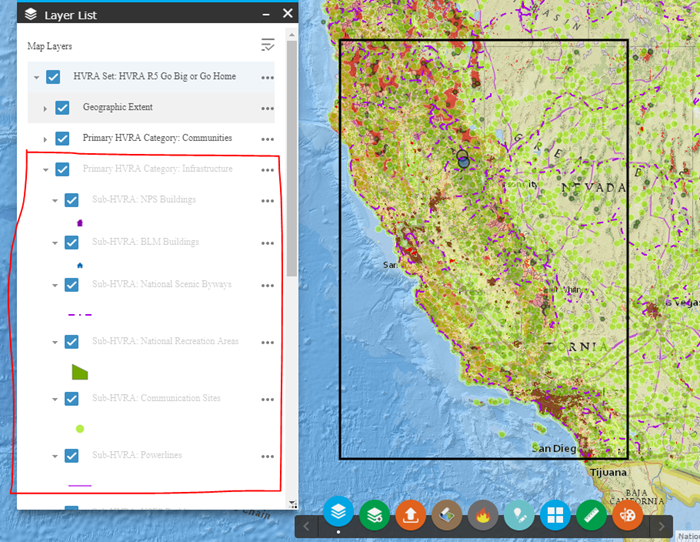Open options for Communication Sites layer
The width and height of the screenshot is (700, 542).
coord(267,400)
